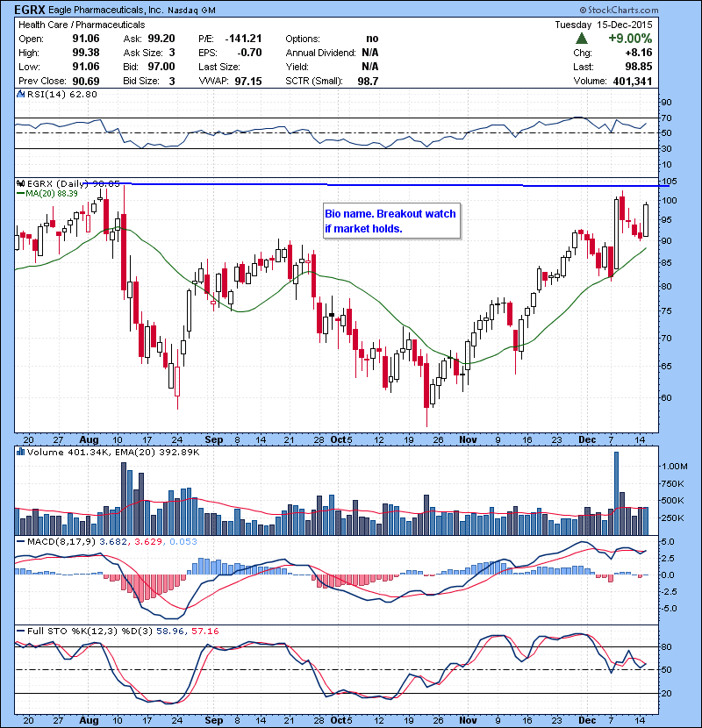The height and width of the screenshot is (728, 702).
Task: Click the VWAP value 97.15
Action: [x=248, y=81]
